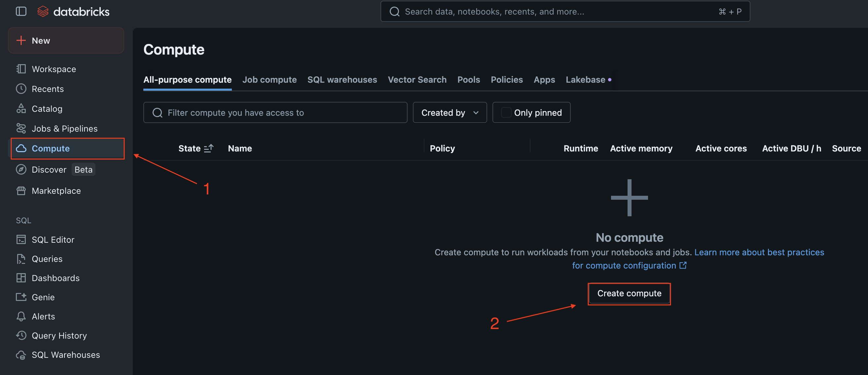Open the SQL Editor
868x375 pixels.
click(x=53, y=239)
